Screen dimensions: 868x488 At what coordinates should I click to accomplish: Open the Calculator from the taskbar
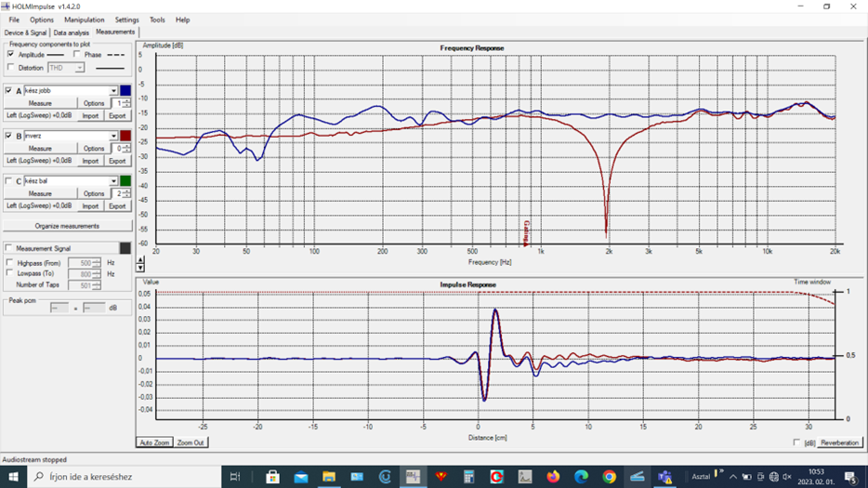pyautogui.click(x=469, y=476)
